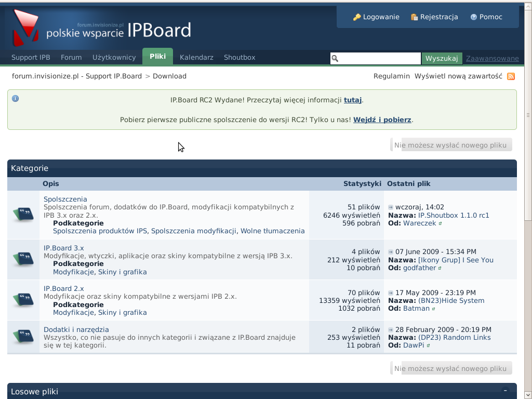Follow the Wejdź i pobierz link
The image size is (532, 399).
point(382,119)
